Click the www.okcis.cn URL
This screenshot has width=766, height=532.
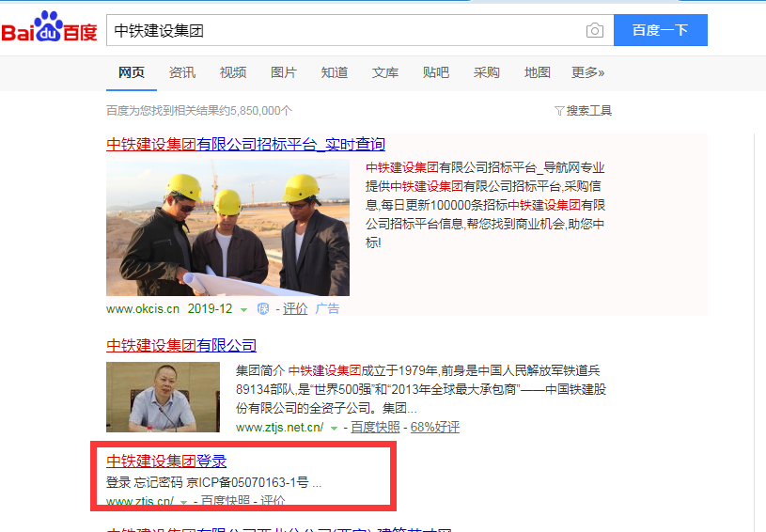[x=143, y=308]
